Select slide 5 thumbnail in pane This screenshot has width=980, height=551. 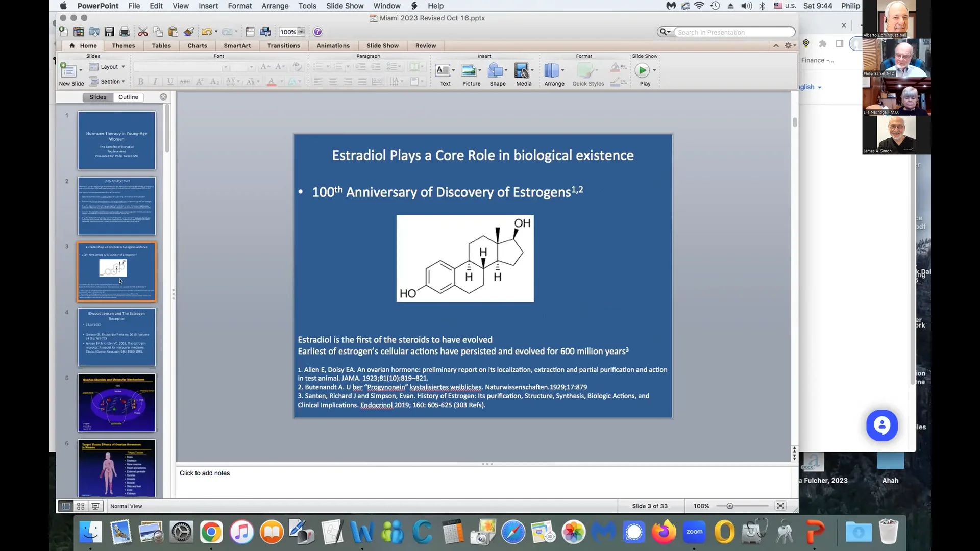pos(116,403)
